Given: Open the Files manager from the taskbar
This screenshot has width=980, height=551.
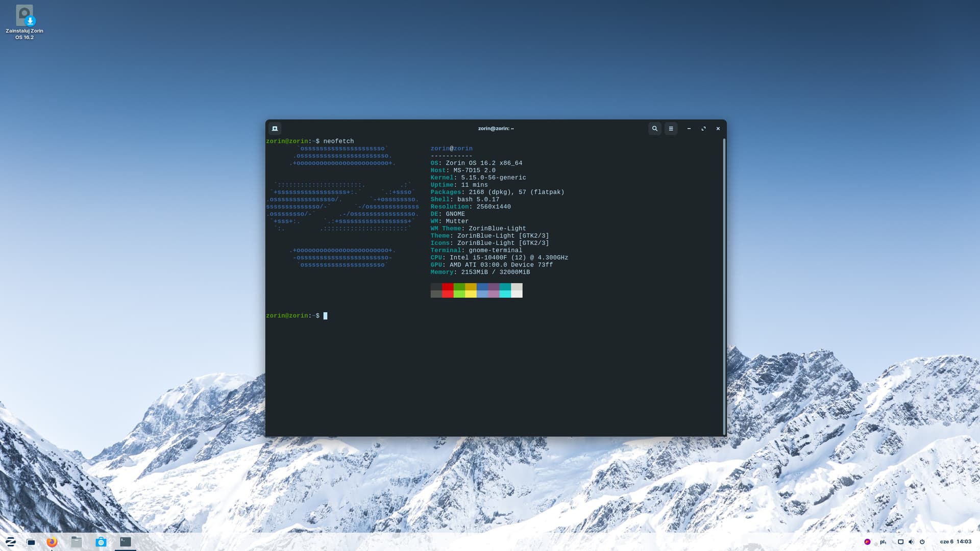Looking at the screenshot, I should coord(76,542).
